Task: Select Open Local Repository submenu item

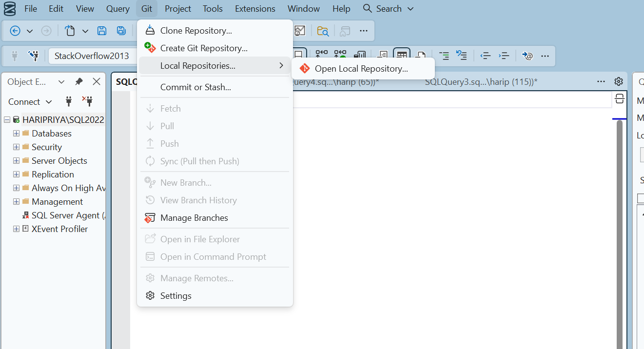Action: click(363, 69)
